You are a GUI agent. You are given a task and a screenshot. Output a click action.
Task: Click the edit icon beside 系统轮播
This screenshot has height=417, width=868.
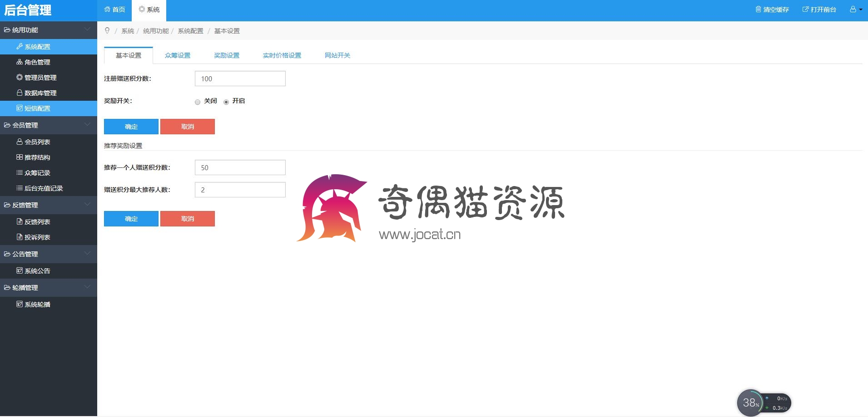pos(20,304)
